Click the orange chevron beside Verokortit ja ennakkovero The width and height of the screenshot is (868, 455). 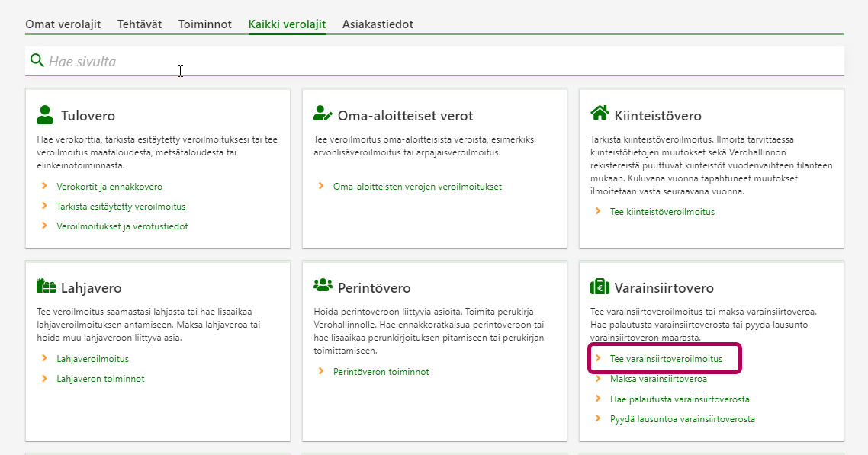point(45,186)
